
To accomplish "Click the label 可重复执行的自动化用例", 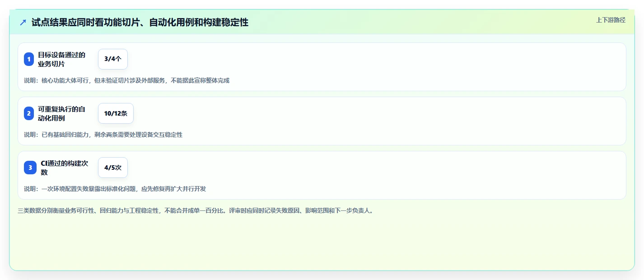I will click(x=61, y=113).
